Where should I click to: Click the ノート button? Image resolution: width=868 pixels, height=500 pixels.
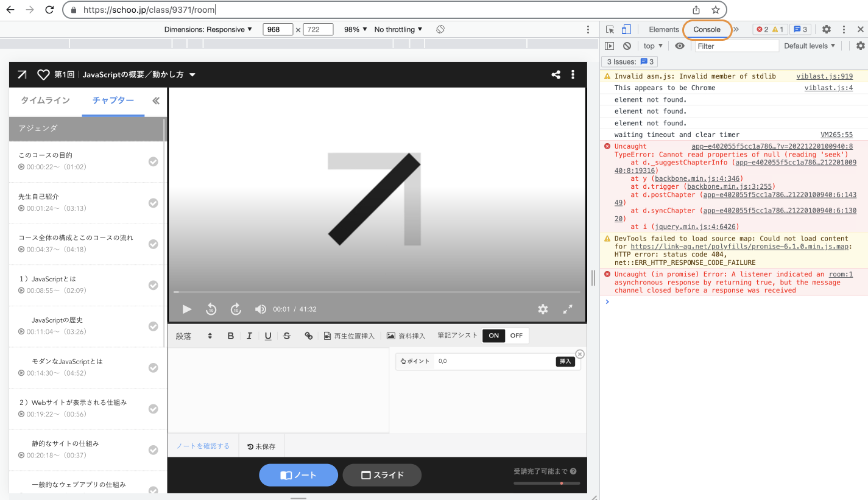(298, 475)
